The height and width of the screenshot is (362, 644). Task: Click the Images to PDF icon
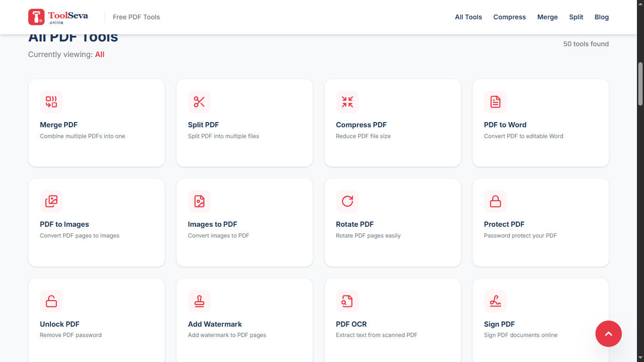199,201
